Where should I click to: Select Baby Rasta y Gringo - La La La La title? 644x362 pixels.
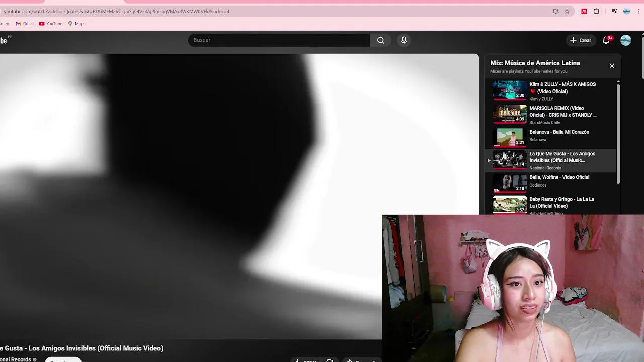[561, 202]
